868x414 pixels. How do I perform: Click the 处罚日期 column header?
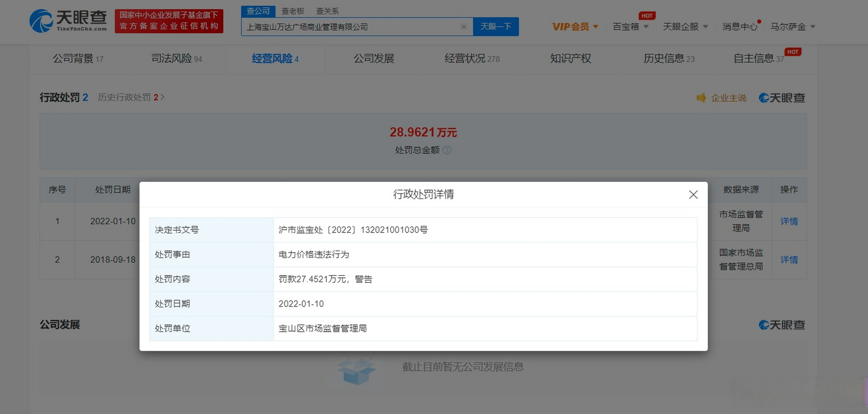point(113,190)
